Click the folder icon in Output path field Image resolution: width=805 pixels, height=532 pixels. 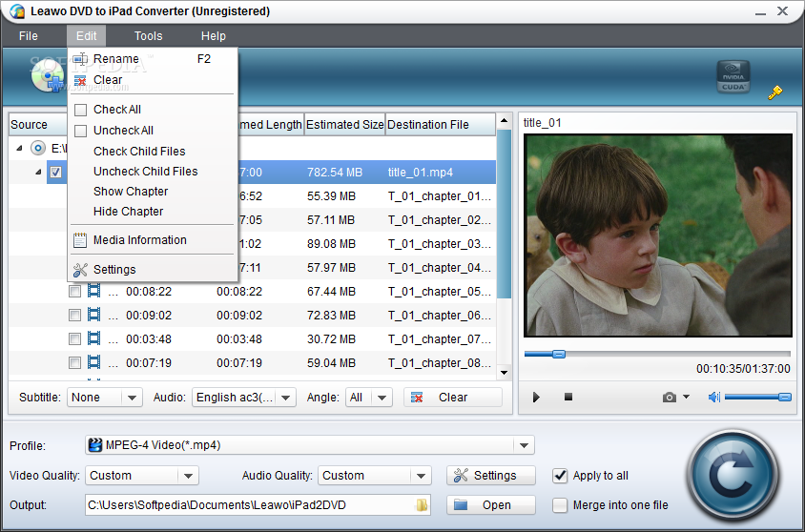tap(422, 504)
